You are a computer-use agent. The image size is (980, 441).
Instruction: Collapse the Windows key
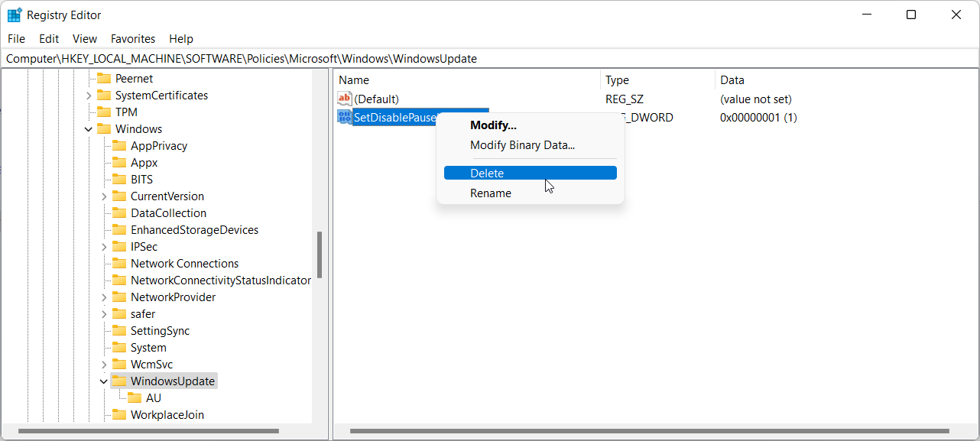(x=88, y=128)
